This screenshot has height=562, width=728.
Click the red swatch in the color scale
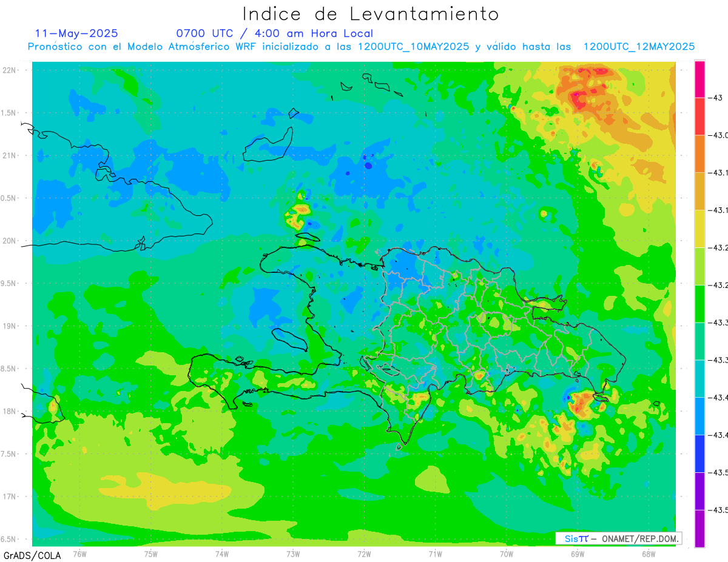point(699,116)
